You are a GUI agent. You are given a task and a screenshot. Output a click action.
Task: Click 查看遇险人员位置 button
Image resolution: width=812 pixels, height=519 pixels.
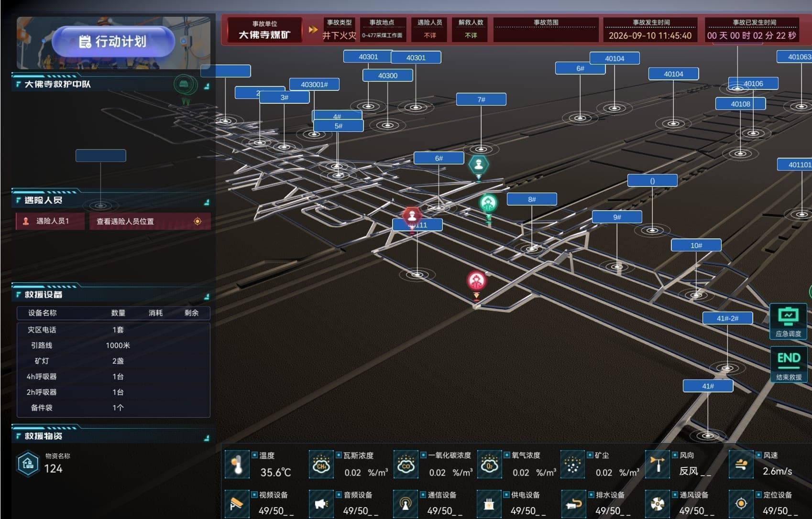150,221
